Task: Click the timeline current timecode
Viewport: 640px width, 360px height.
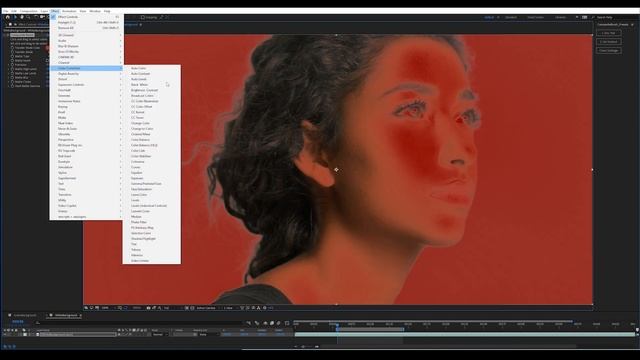Action: (x=17, y=322)
